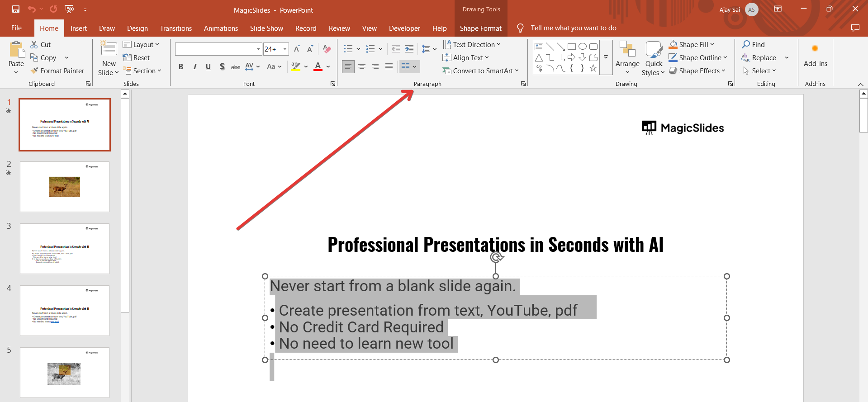Click the Increase Font Size icon
This screenshot has width=868, height=402.
click(x=297, y=49)
